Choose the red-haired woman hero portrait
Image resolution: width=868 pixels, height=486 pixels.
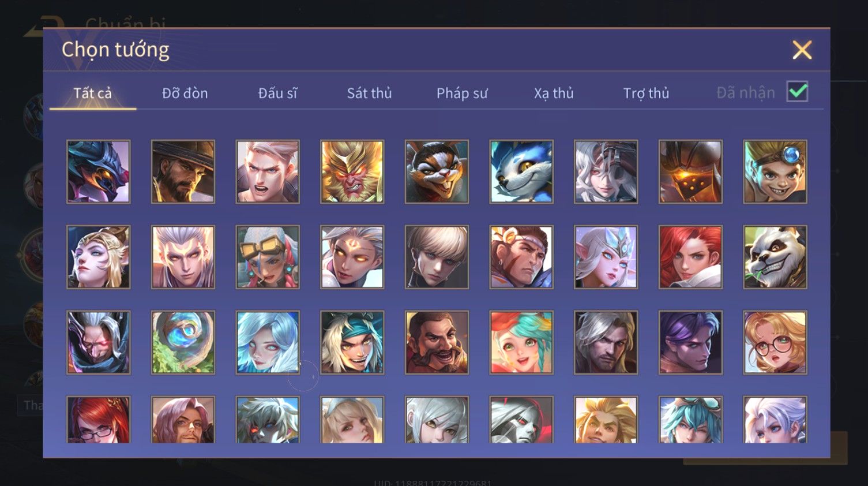point(690,257)
